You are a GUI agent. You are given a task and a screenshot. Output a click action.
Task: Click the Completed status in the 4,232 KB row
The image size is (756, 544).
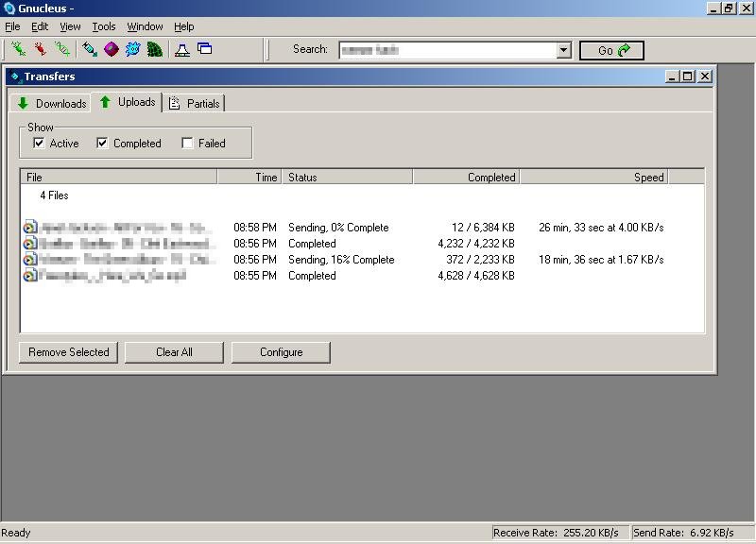tap(312, 244)
